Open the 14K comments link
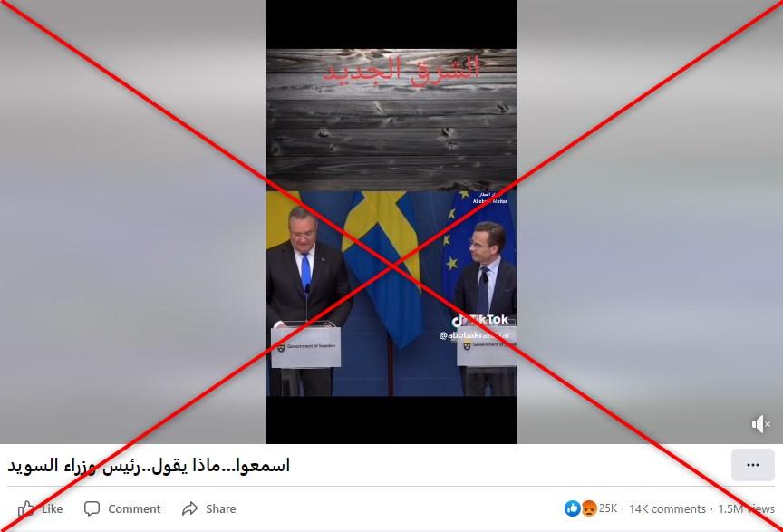 (667, 509)
